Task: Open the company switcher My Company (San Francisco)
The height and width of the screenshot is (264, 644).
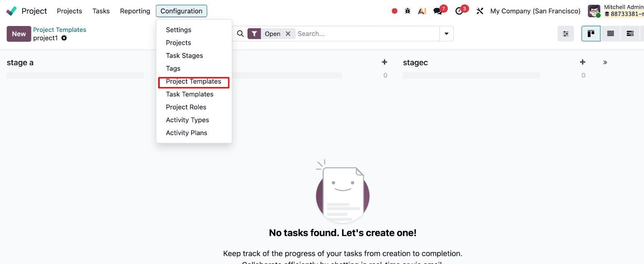Action: click(535, 11)
